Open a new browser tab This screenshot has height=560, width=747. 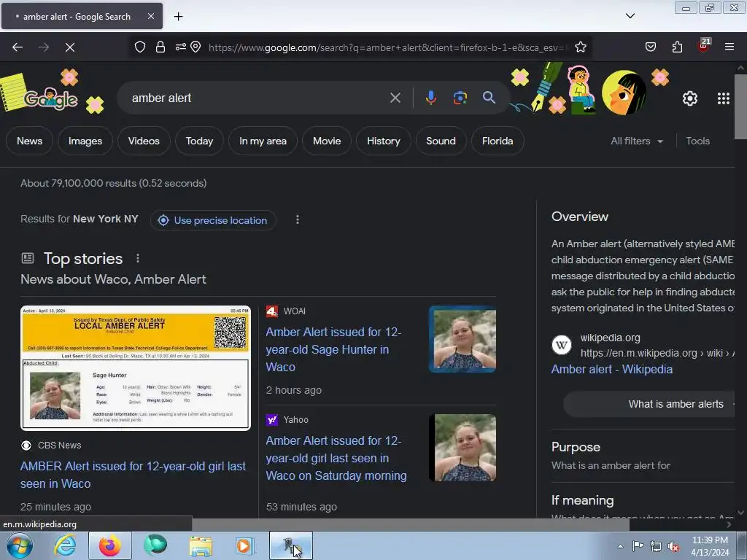pyautogui.click(x=178, y=17)
